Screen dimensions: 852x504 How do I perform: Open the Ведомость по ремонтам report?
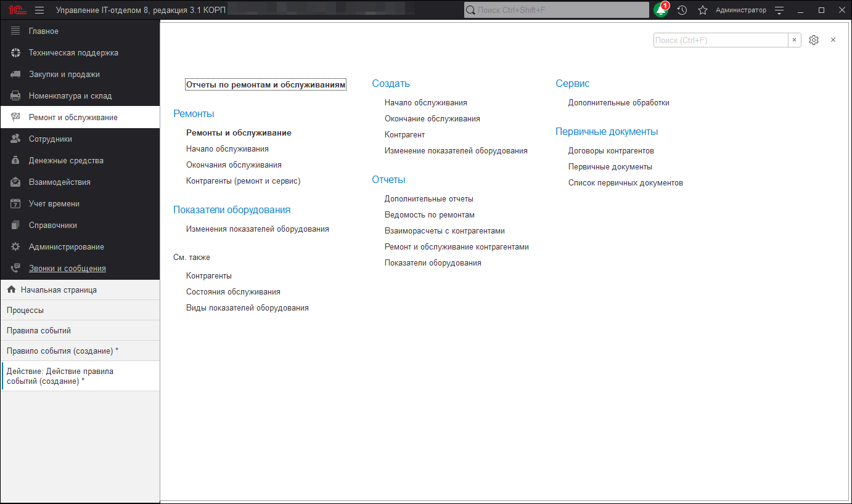coord(429,215)
